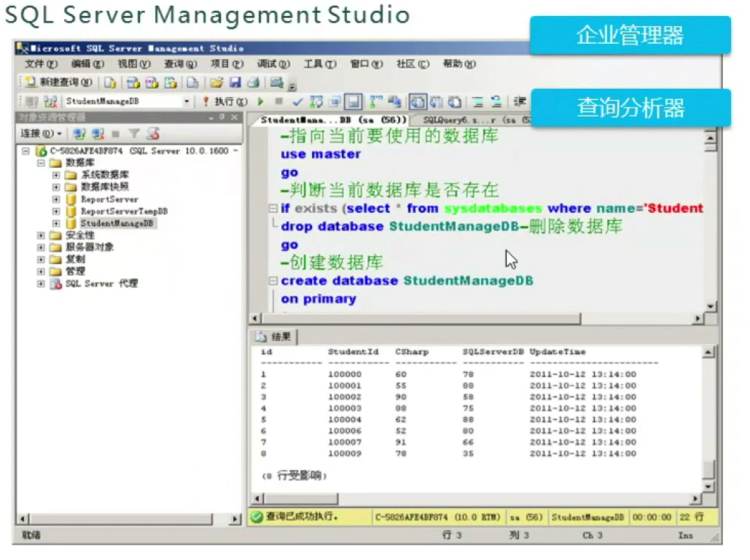Open the 查询 (Query) menu

click(181, 63)
